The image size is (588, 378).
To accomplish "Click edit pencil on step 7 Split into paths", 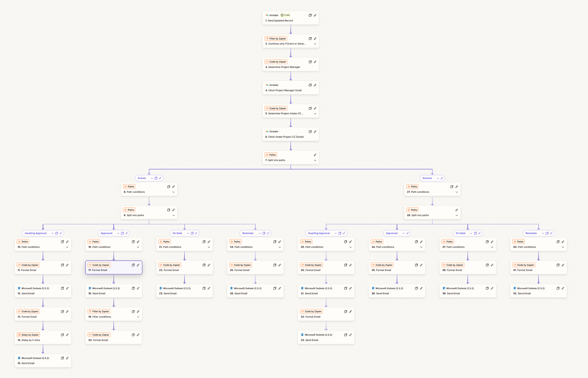I will click(x=315, y=155).
